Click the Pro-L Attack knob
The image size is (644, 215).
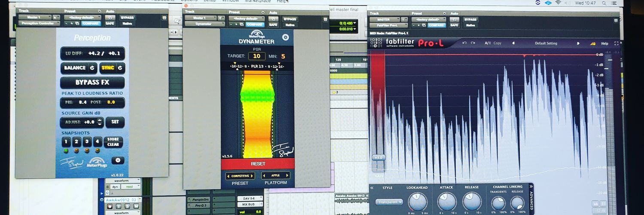coord(447,201)
